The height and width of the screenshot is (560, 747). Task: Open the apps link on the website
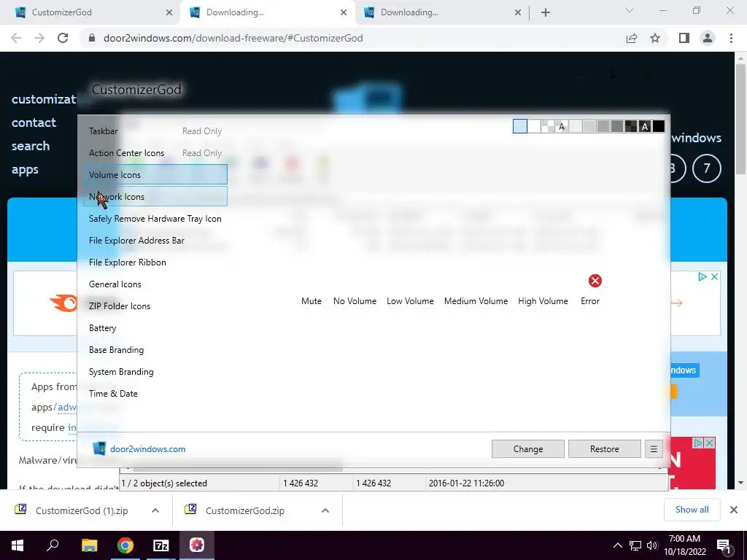tap(25, 169)
